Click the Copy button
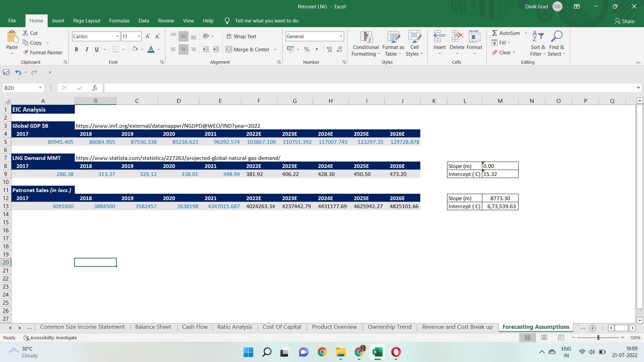The height and width of the screenshot is (362, 644). [x=32, y=43]
